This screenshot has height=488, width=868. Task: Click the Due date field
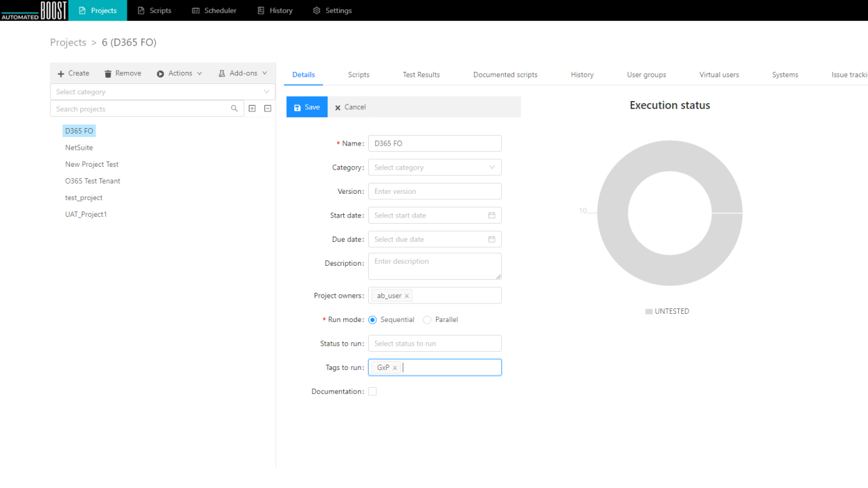point(435,239)
